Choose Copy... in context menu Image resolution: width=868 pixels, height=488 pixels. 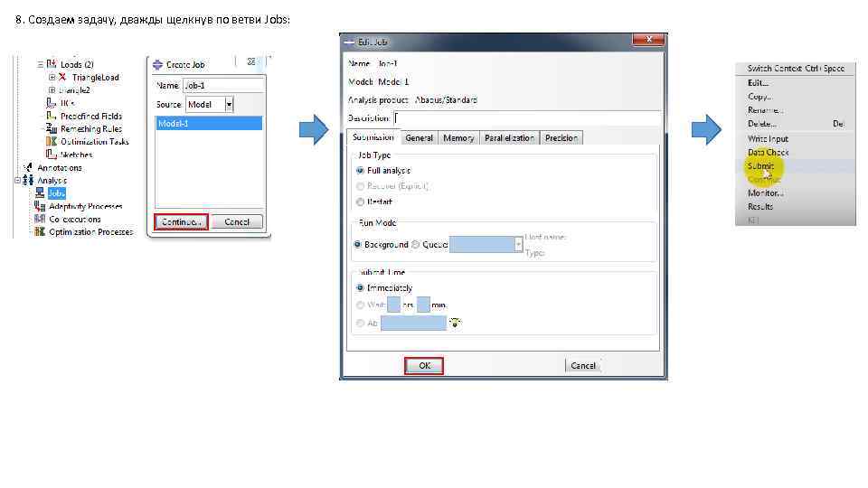[796, 97]
